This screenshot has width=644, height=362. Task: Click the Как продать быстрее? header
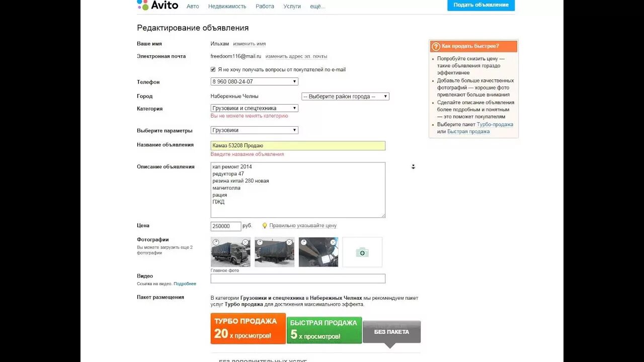pos(473,46)
